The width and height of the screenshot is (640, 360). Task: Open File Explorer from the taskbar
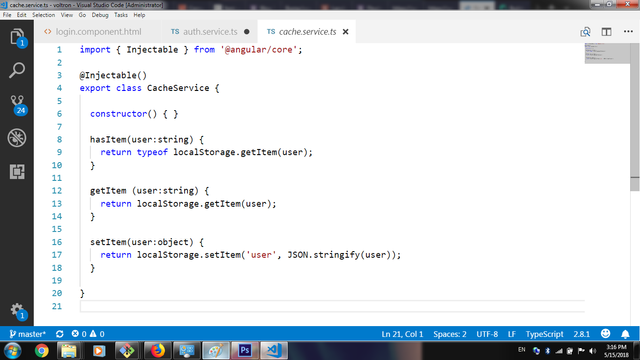coord(69,351)
